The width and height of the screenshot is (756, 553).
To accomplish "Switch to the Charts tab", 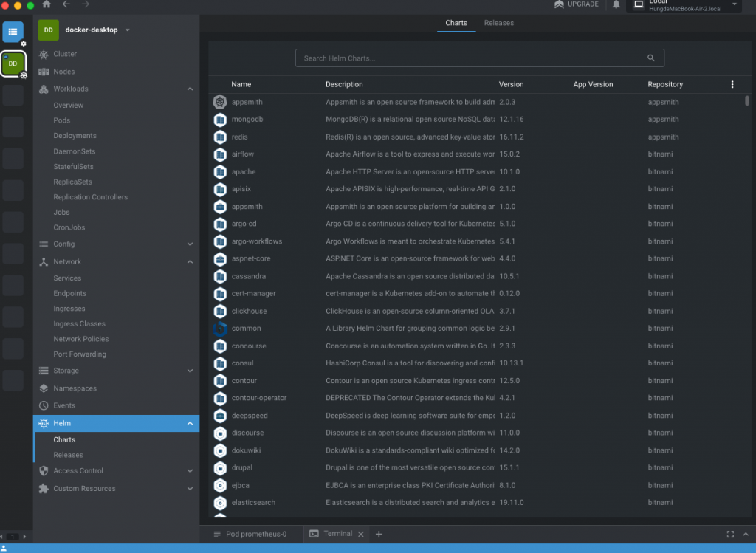I will [x=456, y=23].
